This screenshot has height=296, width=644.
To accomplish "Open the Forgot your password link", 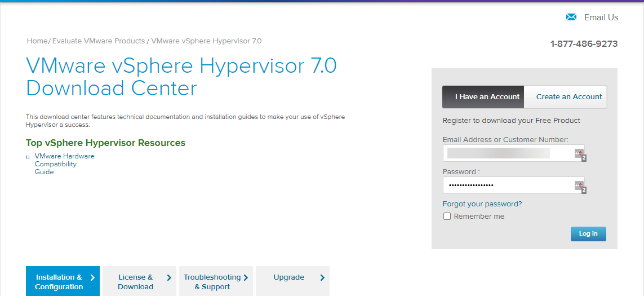I will (x=482, y=204).
